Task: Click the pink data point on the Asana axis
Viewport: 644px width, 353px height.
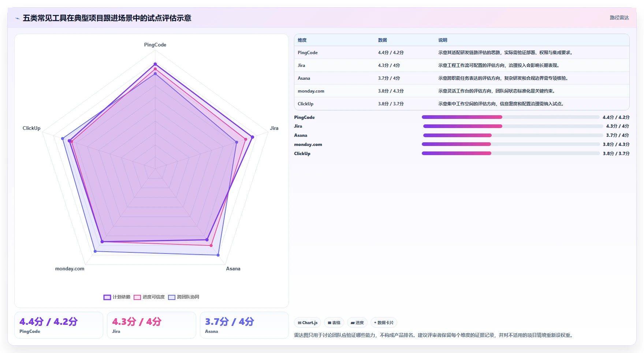Action: [211, 245]
